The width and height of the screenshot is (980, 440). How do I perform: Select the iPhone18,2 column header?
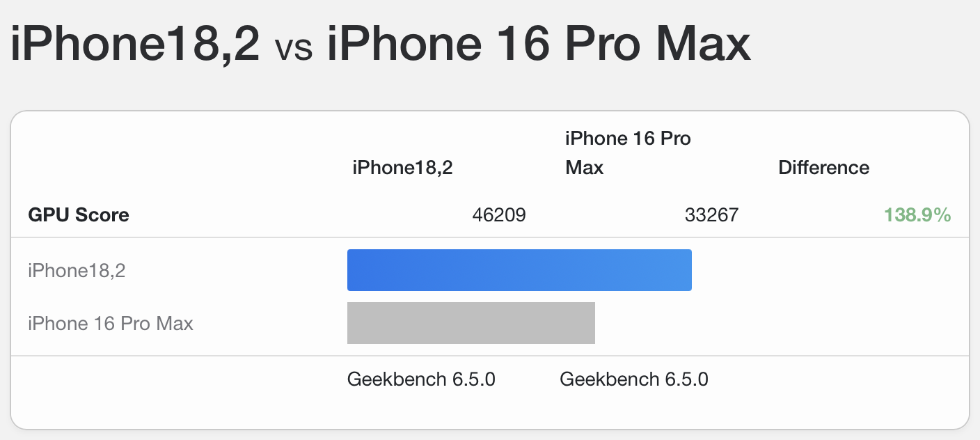[402, 168]
